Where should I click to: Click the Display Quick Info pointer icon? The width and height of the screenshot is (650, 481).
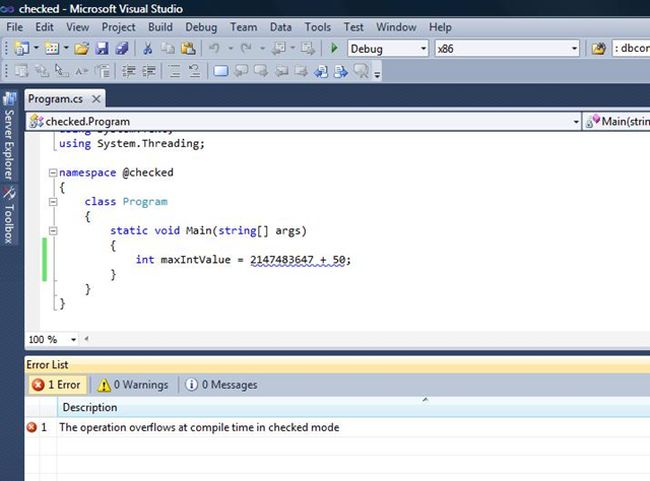[62, 71]
